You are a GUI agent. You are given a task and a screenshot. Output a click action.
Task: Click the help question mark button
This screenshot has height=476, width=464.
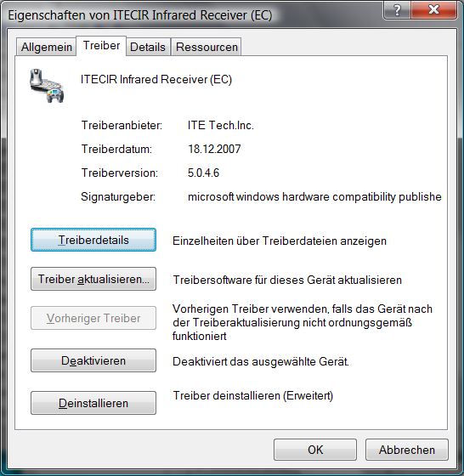[x=397, y=10]
